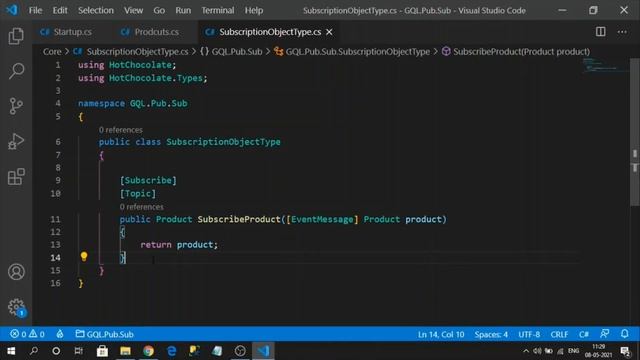Open Microsoft Store from taskbar
This screenshot has height=360, width=640.
[x=102, y=351]
